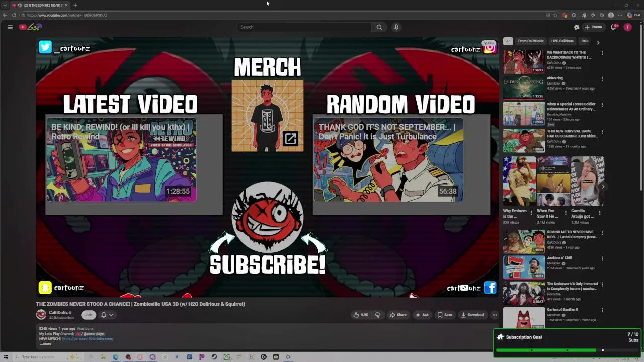
Task: Open Snapchat icon for cartoonz
Action: pos(45,288)
